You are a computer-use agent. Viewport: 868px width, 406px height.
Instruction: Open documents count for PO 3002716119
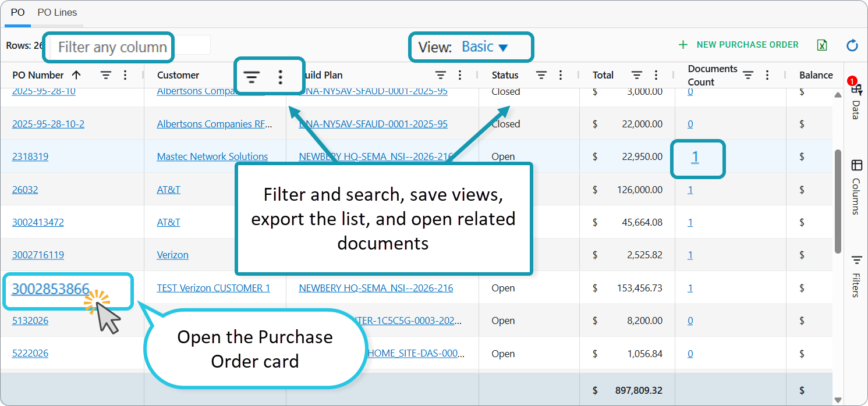(690, 255)
